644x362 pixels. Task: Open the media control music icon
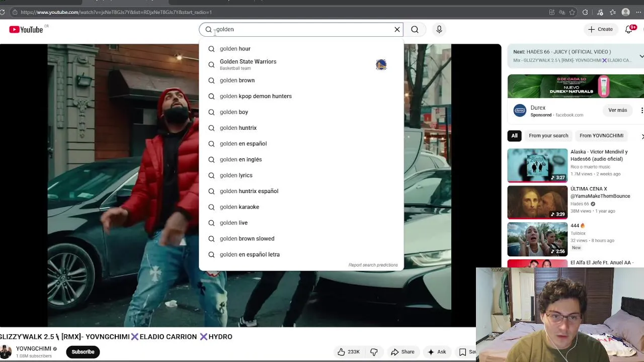point(600,12)
